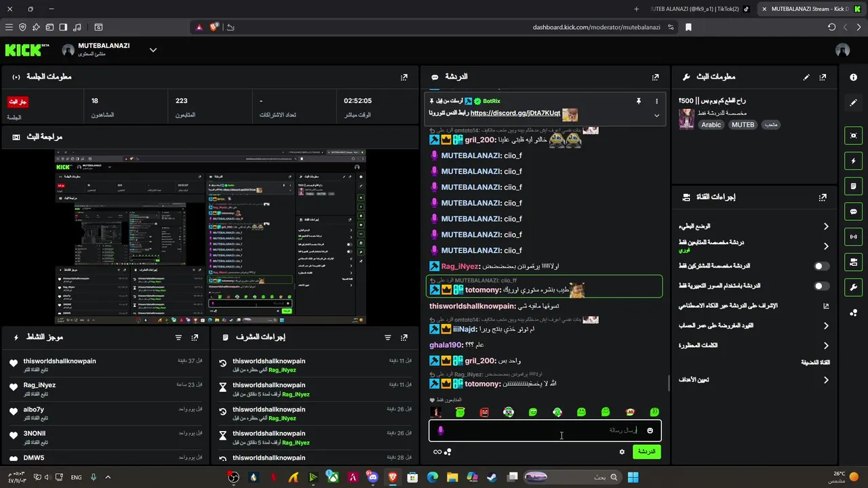
Task: Click username ghala190 in the chat
Action: 446,345
